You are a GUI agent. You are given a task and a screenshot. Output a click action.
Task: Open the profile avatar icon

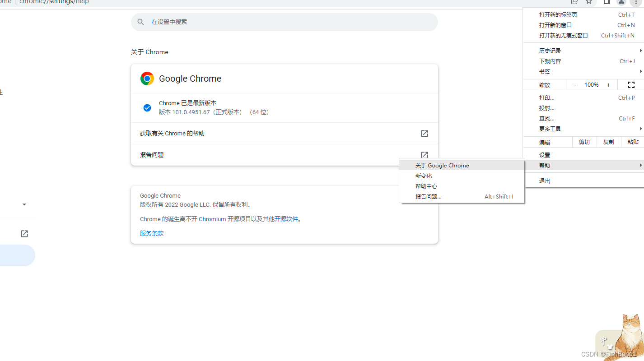(621, 2)
